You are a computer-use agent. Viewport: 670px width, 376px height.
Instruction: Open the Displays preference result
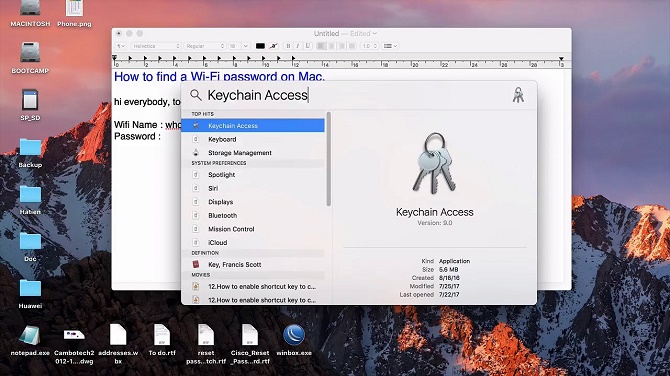click(x=253, y=202)
